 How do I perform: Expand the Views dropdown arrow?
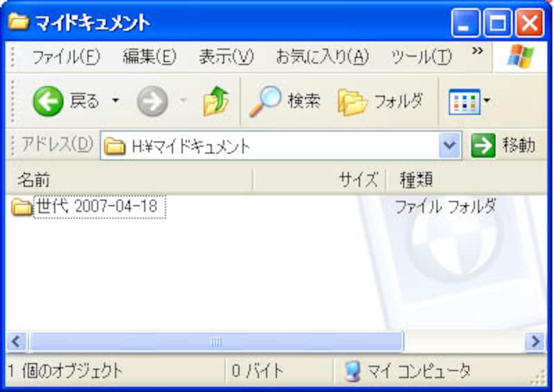(487, 100)
